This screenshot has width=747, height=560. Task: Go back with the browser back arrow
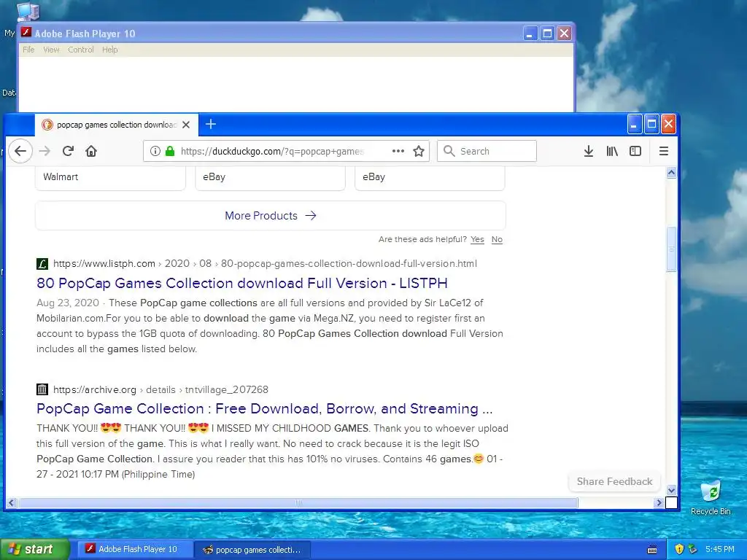pos(20,151)
